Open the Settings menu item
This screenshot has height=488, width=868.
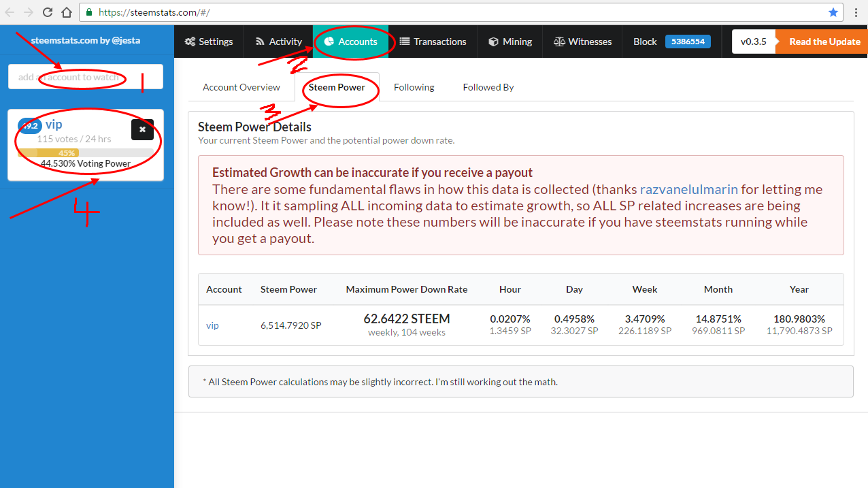point(209,42)
